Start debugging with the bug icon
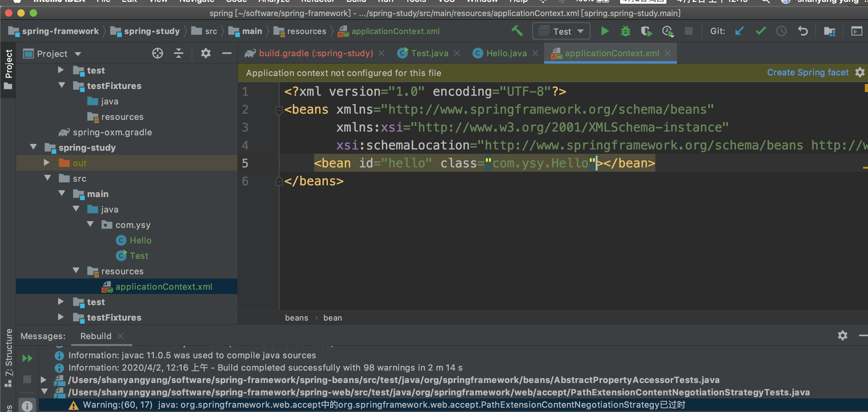 tap(625, 31)
